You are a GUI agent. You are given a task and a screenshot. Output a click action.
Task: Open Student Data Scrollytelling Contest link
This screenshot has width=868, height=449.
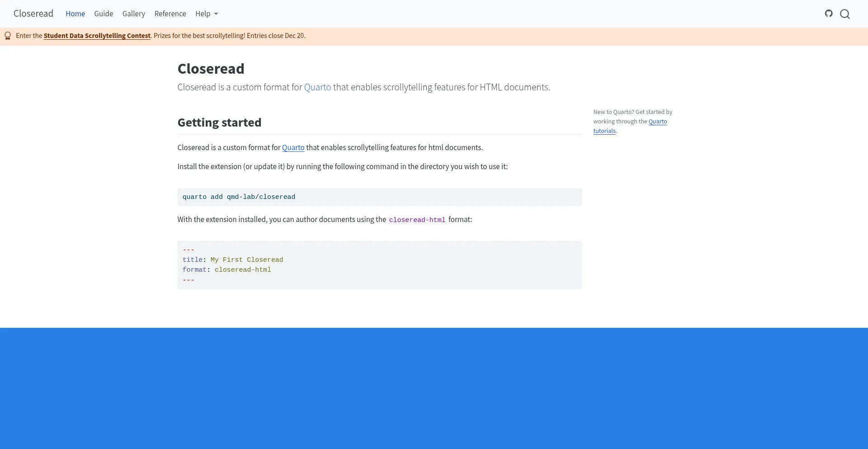pos(97,36)
